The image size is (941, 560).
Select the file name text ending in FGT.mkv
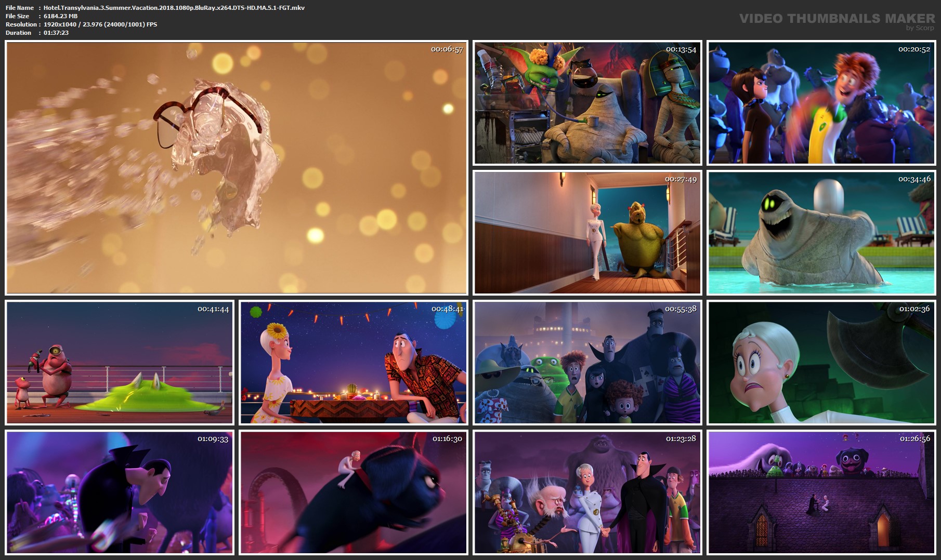pos(174,8)
